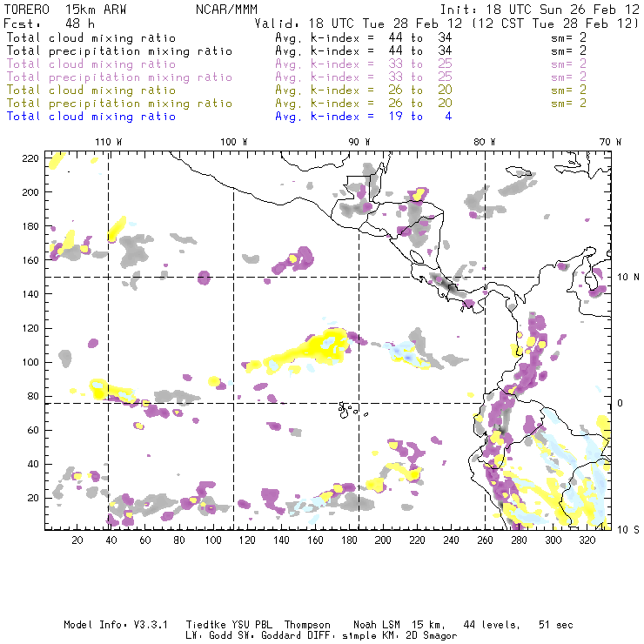Click 'k-index = 26 to 20' on olive precipitation row

pyautogui.click(x=381, y=104)
